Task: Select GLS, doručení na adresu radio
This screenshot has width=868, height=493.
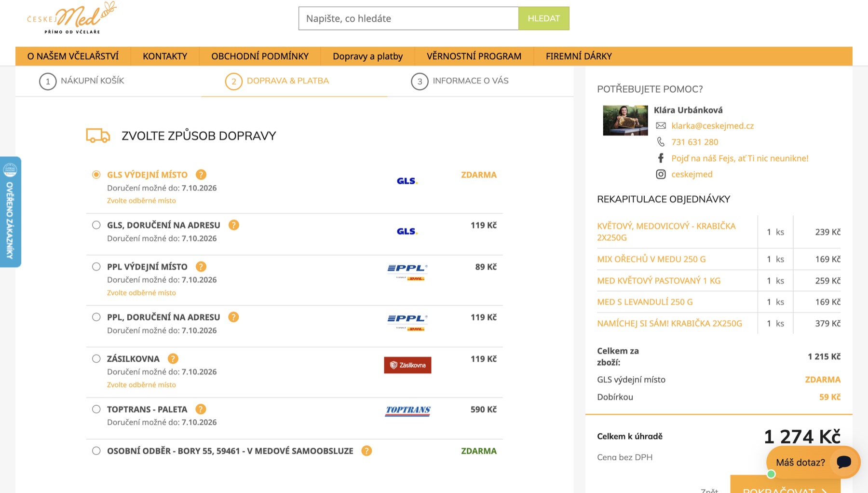Action: (96, 225)
